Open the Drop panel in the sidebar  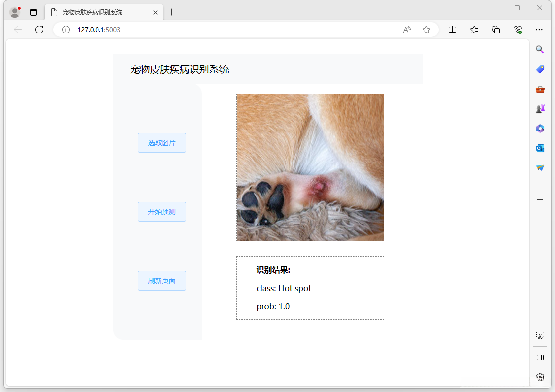(x=540, y=167)
